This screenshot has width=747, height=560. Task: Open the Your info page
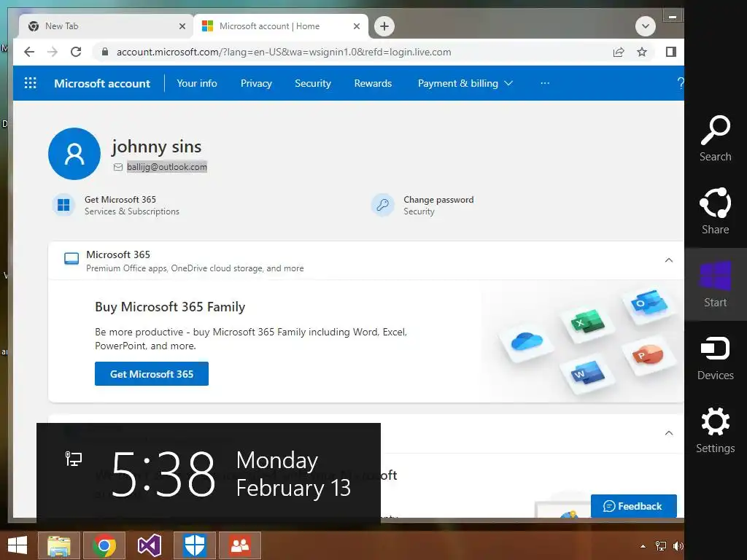pos(197,83)
